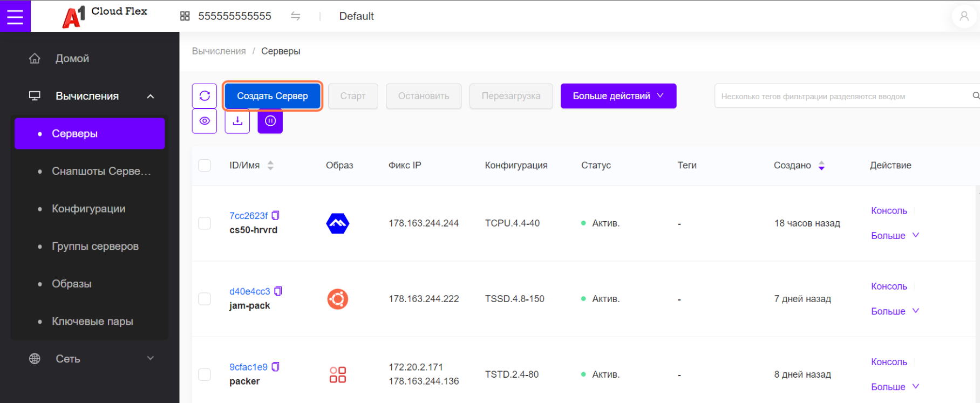
Task: Click the Вычисления monitor icon
Action: click(x=35, y=96)
